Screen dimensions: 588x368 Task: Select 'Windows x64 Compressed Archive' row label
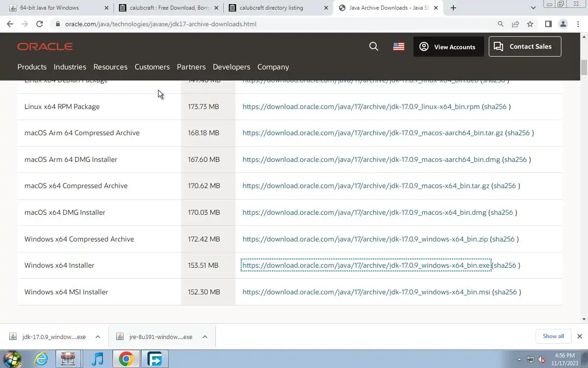coord(79,239)
